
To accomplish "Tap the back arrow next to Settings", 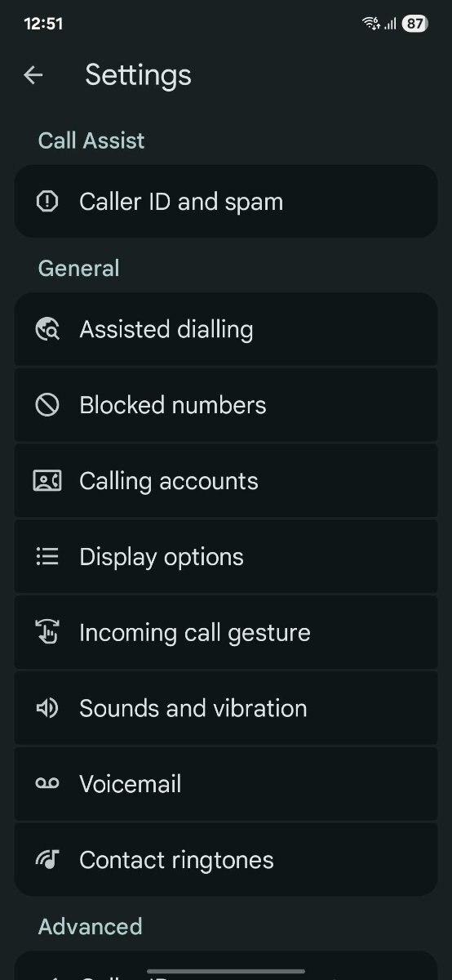I will [x=33, y=75].
